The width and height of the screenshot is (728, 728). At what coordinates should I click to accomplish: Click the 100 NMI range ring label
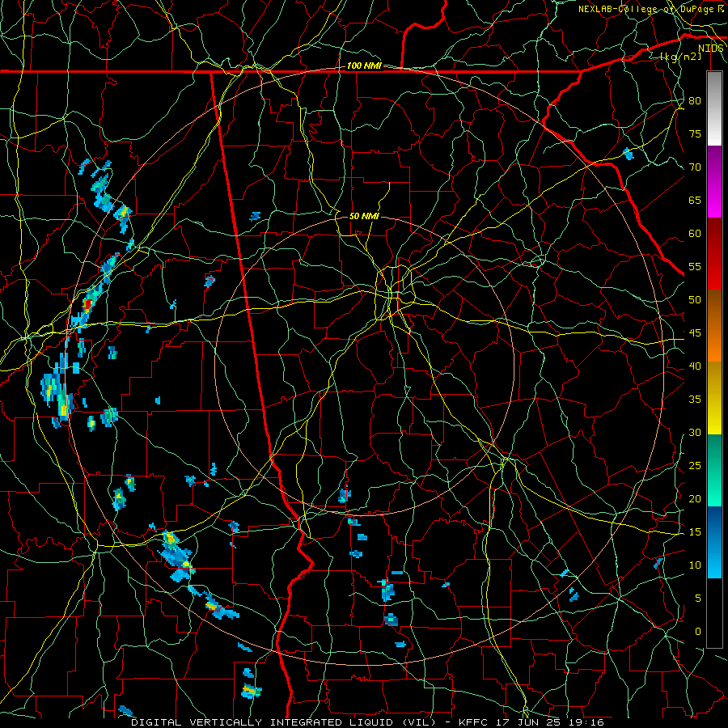click(364, 66)
